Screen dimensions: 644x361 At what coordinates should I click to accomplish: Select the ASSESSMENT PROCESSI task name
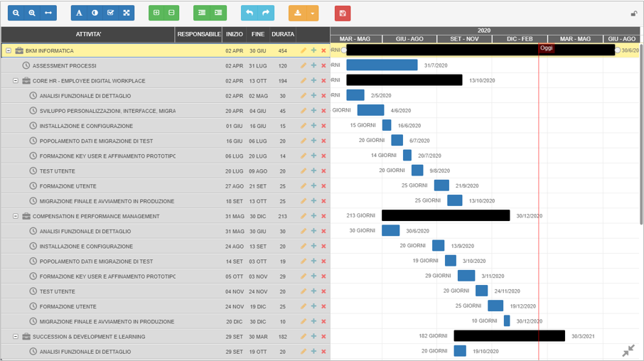(65, 65)
